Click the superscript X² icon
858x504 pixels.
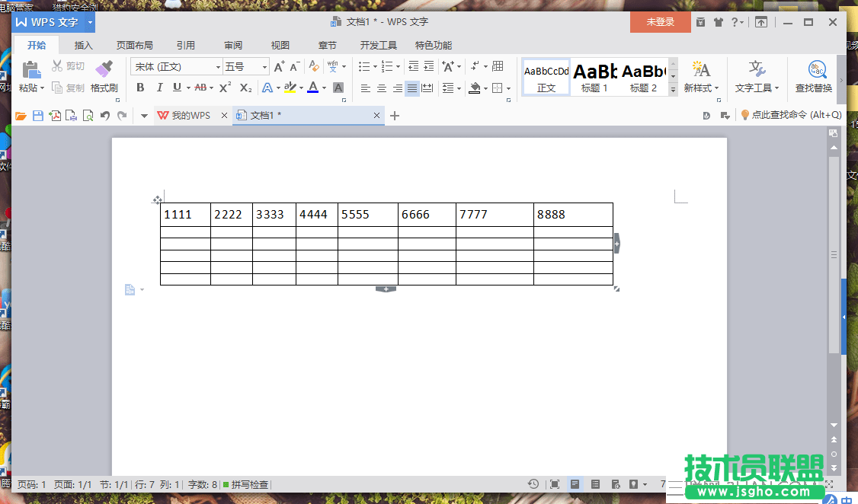point(225,88)
